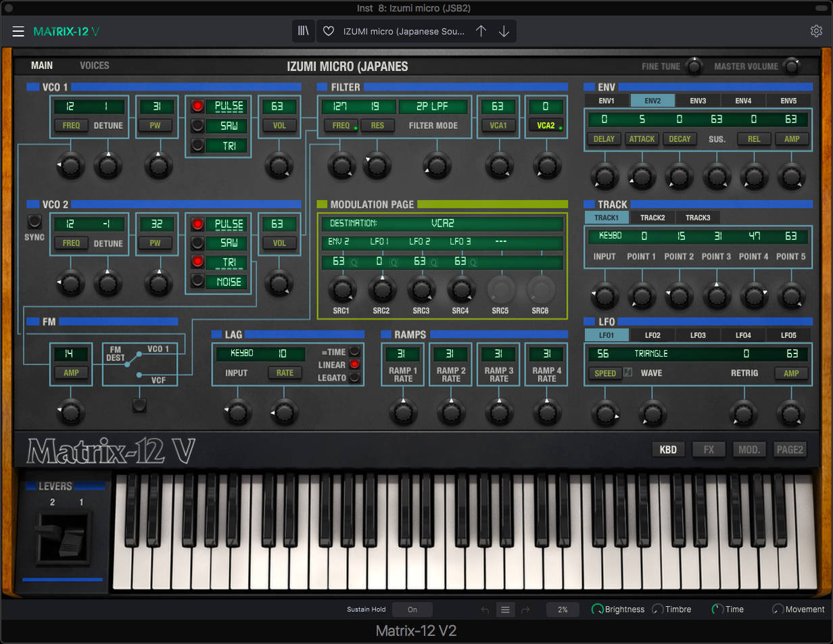Open undo history list
The height and width of the screenshot is (644, 833).
coord(505,610)
